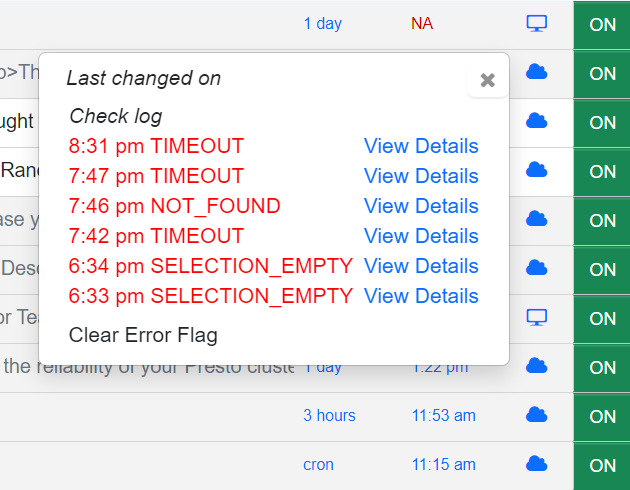Toggle the ON switch in the 3 hours row
630x490 pixels.
[602, 416]
